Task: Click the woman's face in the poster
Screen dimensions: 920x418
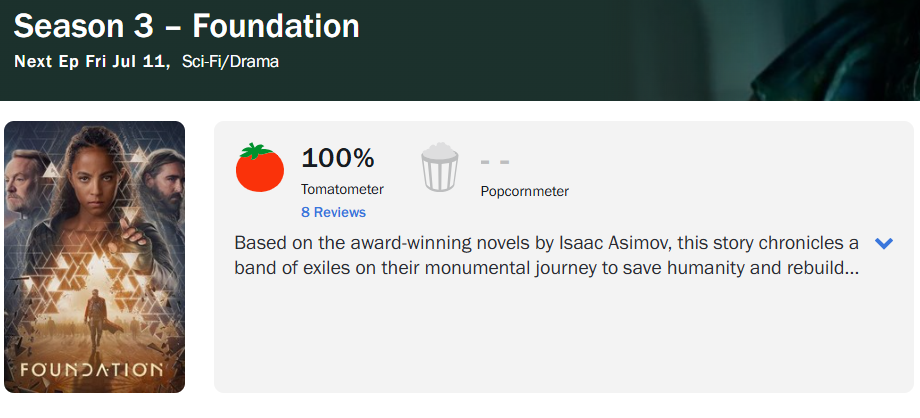Action: [x=97, y=174]
